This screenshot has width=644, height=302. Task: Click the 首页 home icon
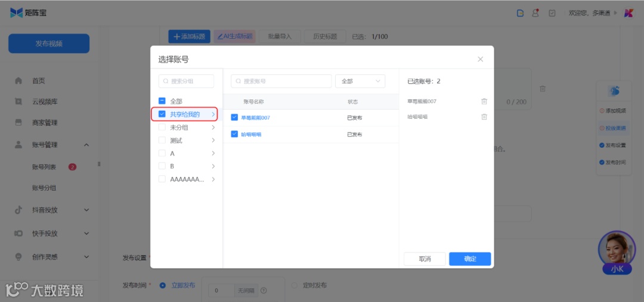[x=18, y=81]
